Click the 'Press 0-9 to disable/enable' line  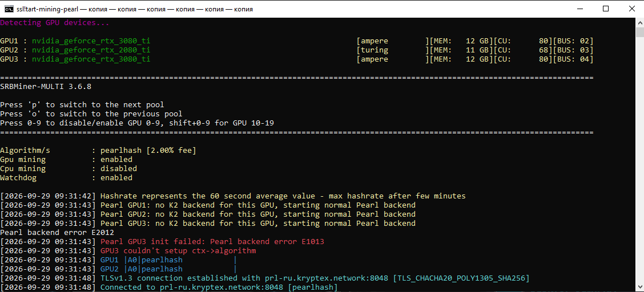pyautogui.click(x=137, y=123)
